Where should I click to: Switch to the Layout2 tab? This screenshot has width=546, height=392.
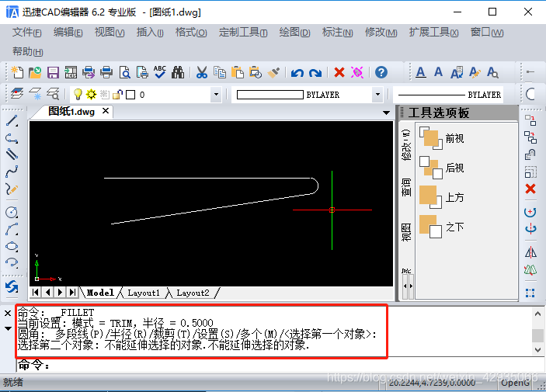tap(193, 293)
